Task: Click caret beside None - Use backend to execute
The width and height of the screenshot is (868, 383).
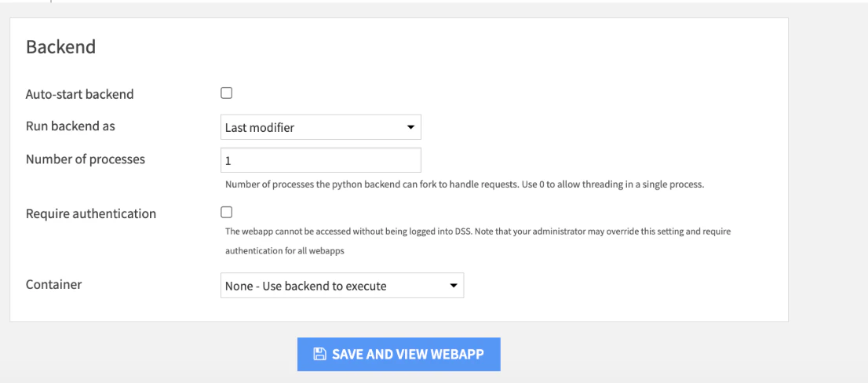Action: (x=453, y=286)
